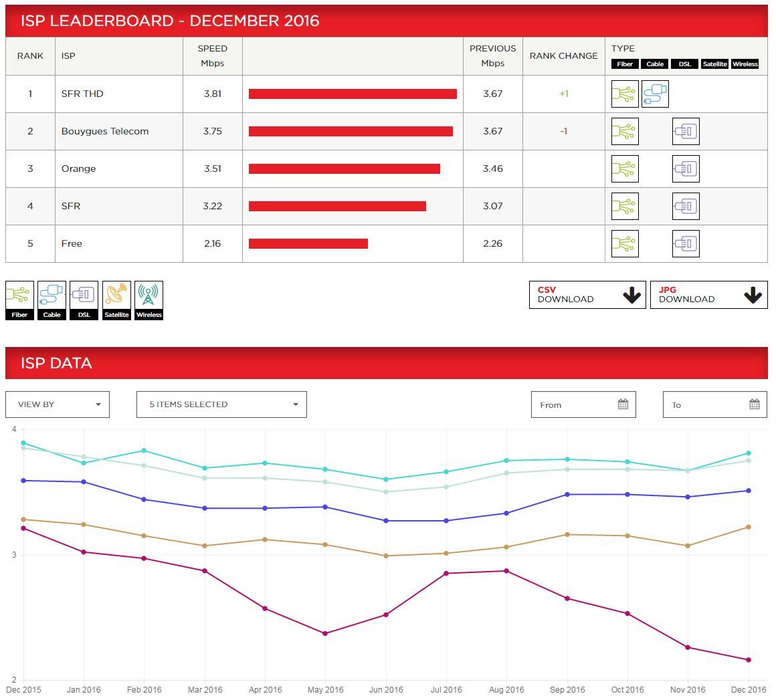Click the dark blue line point at Sep 2016
This screenshot has height=700, width=776.
tap(567, 495)
